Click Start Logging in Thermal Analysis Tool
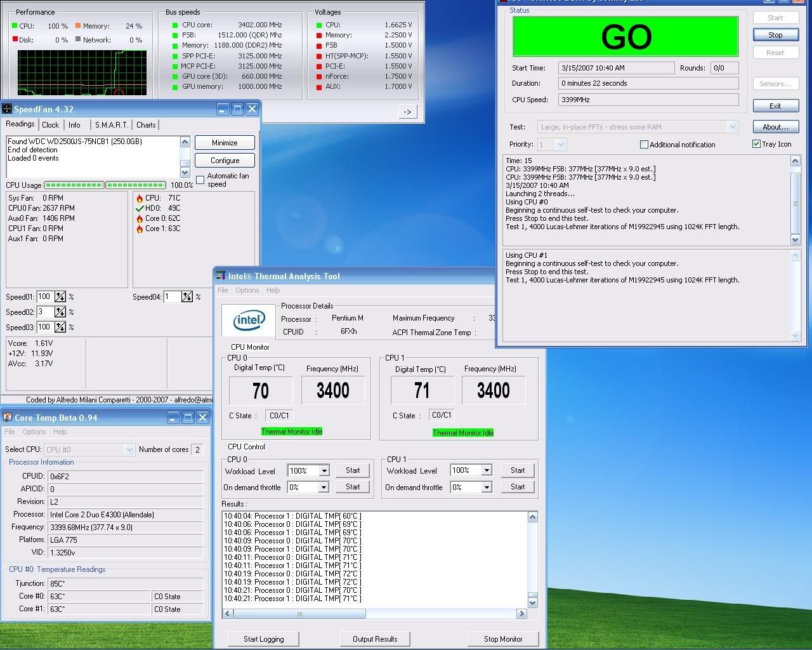Screen dimensions: 812x650 coord(264,639)
